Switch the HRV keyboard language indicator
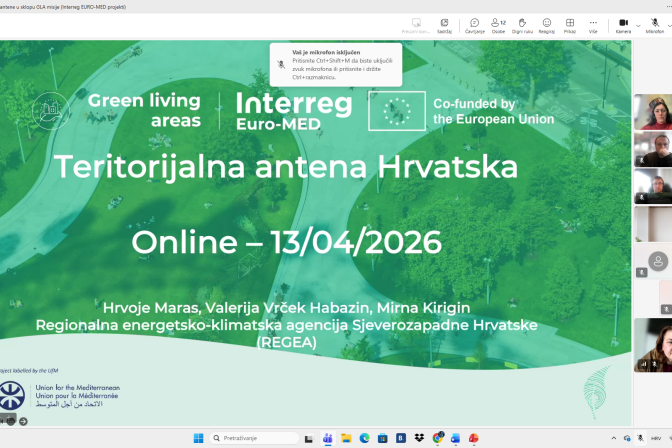Viewport: 672px width, 448px height. click(x=656, y=438)
